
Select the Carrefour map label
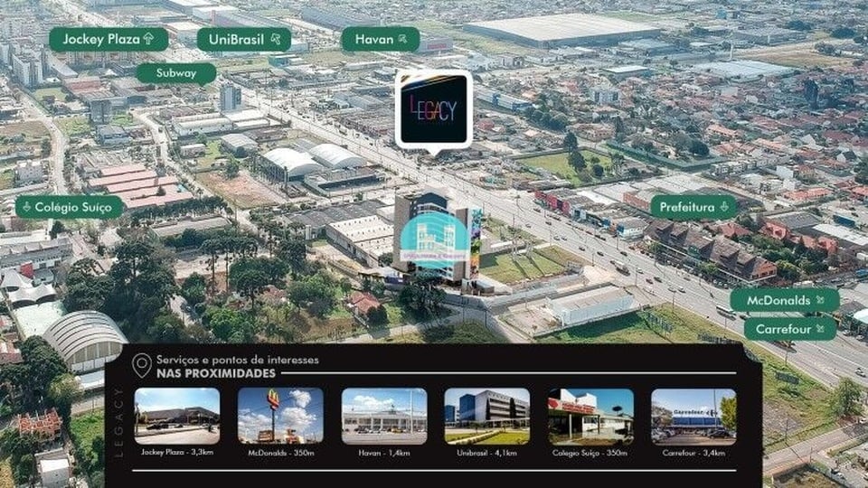(790, 329)
